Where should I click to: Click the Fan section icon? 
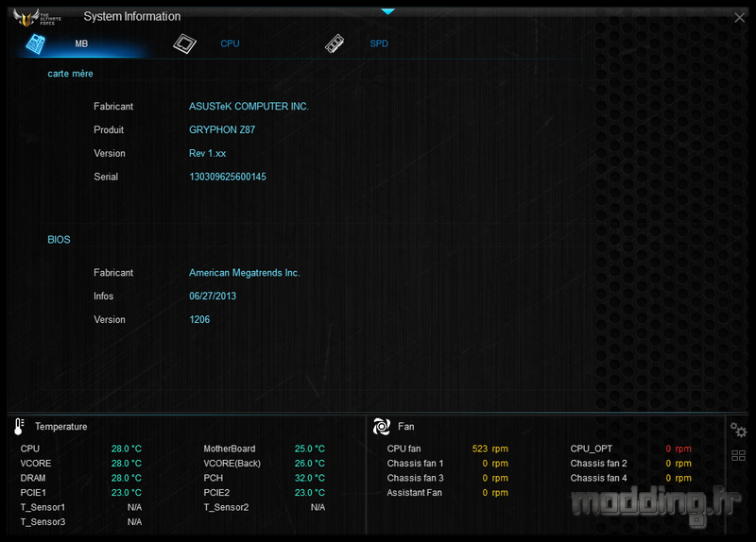pyautogui.click(x=382, y=427)
